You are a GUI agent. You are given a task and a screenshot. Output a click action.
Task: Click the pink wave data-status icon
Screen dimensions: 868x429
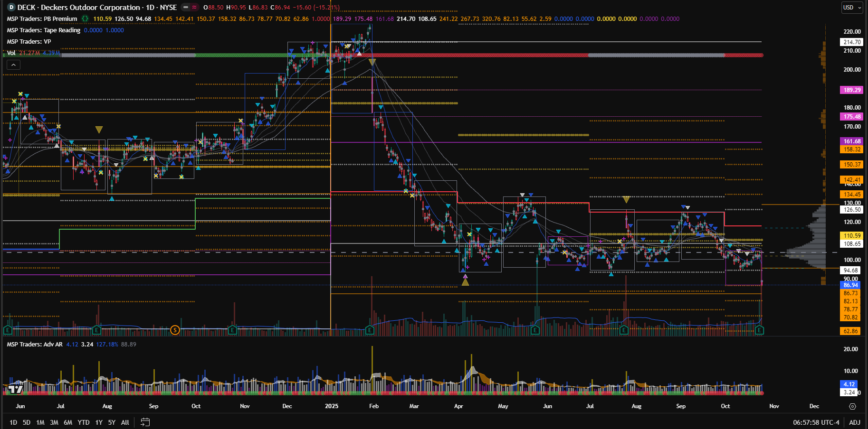195,8
